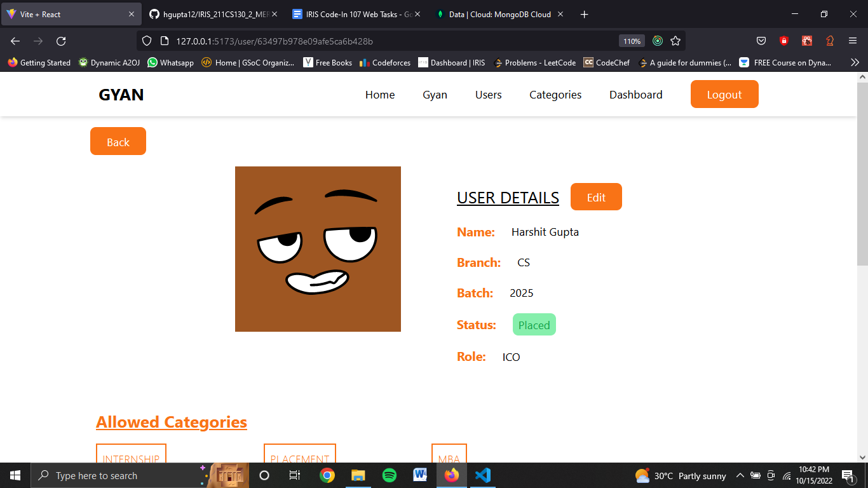
Task: Close the MongoDB Cloud tab
Action: click(560, 14)
